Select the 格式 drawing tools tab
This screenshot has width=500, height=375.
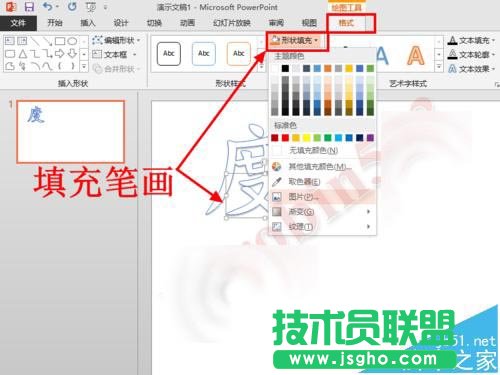coord(346,23)
